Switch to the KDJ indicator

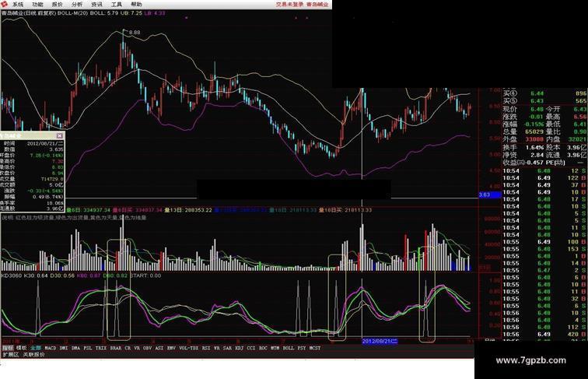pyautogui.click(x=240, y=348)
